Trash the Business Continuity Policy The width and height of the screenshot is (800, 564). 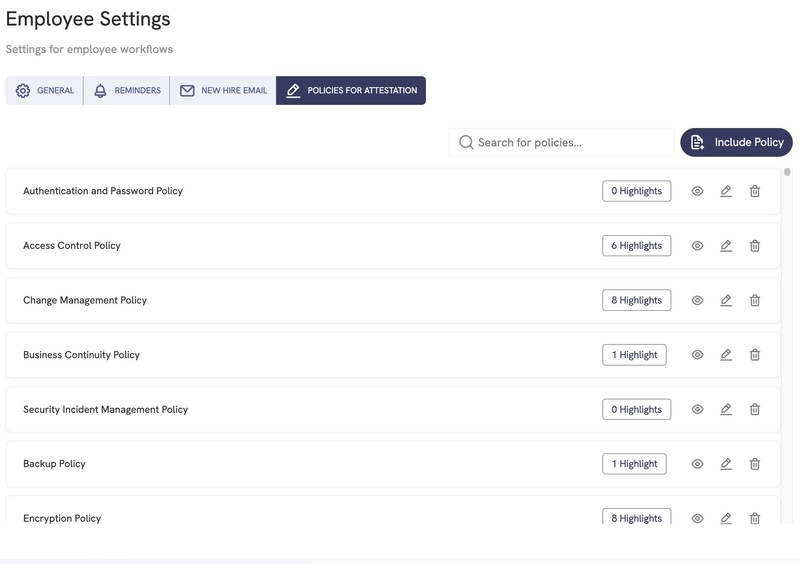click(x=755, y=355)
